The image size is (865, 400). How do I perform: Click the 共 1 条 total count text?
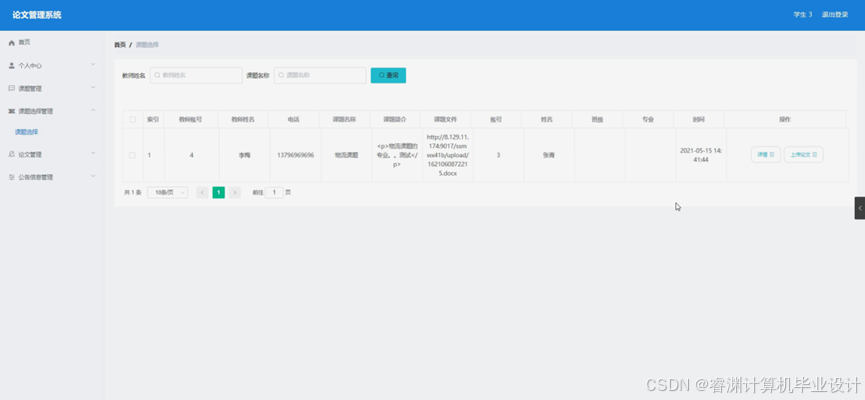133,193
